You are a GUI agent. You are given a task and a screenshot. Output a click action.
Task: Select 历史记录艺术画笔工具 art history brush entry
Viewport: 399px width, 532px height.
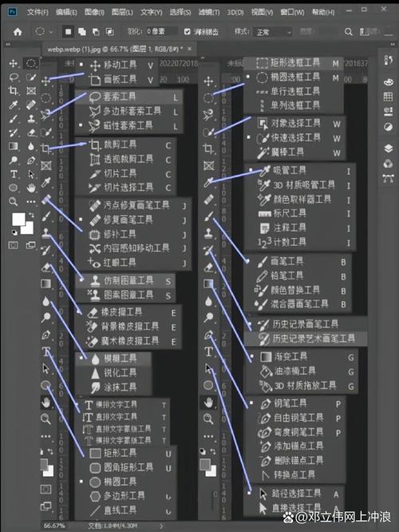pos(305,339)
